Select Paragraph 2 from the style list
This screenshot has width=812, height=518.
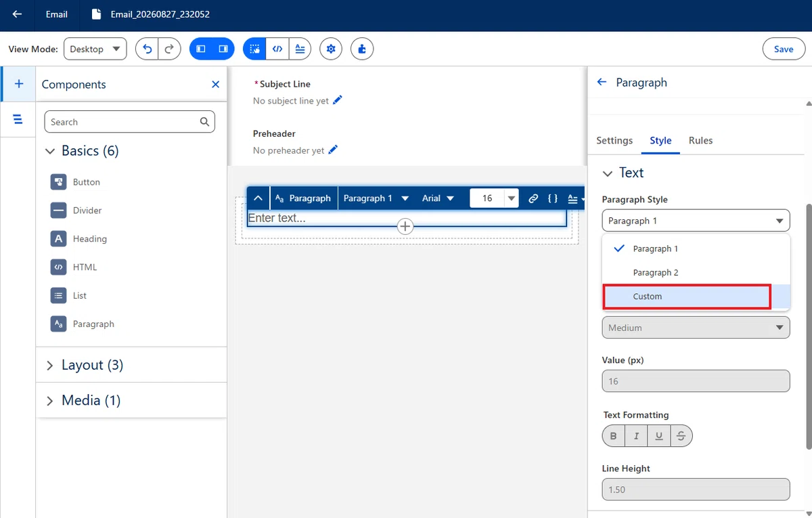pyautogui.click(x=696, y=272)
